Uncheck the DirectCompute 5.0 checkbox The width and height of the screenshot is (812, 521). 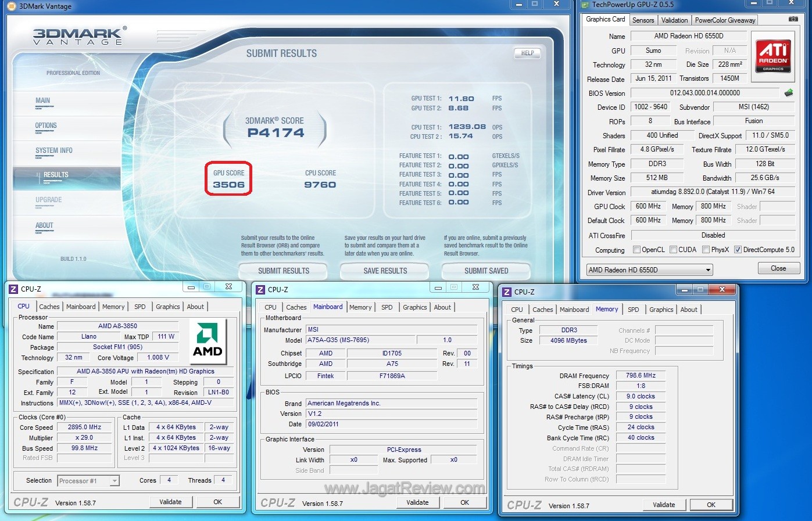[738, 250]
